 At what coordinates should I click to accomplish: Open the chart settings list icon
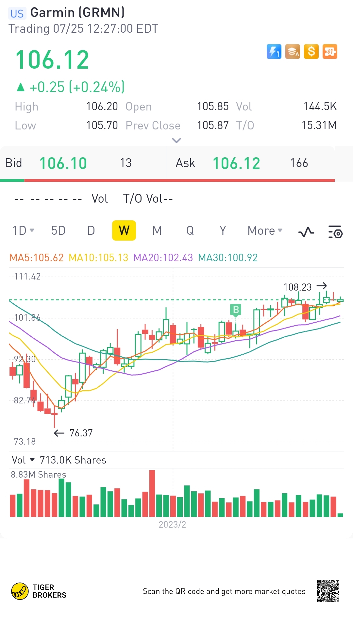pyautogui.click(x=335, y=232)
